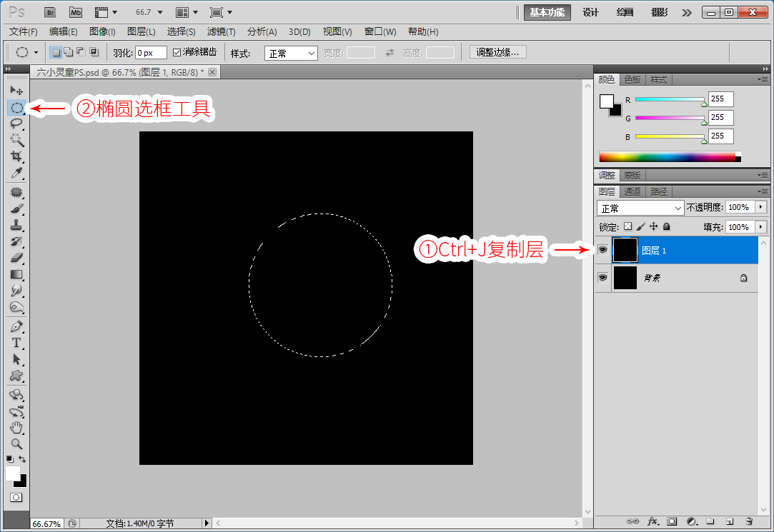Click the foreground color swatch in toolbox
Viewport: 774px width, 532px height.
click(x=13, y=473)
